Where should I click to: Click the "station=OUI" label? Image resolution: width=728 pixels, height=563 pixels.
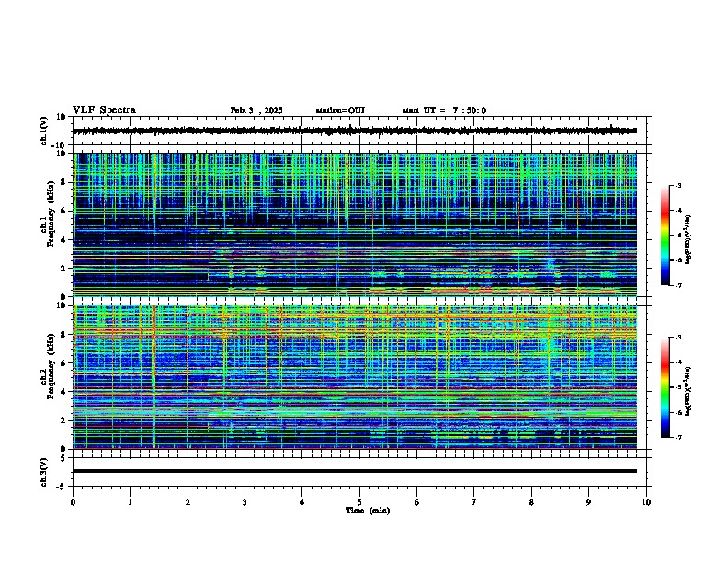tap(340, 110)
